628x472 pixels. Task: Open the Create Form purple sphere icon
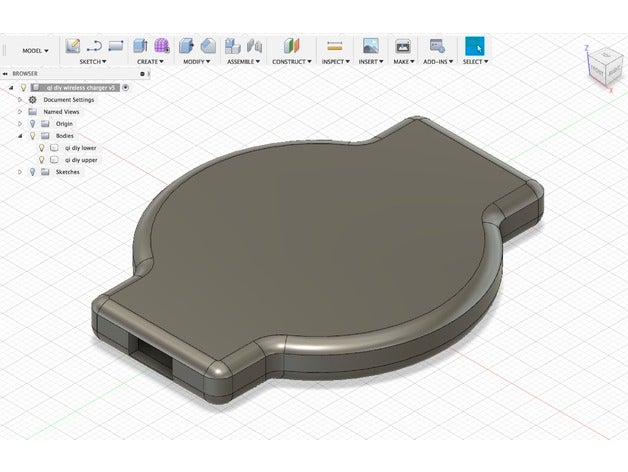[x=161, y=46]
